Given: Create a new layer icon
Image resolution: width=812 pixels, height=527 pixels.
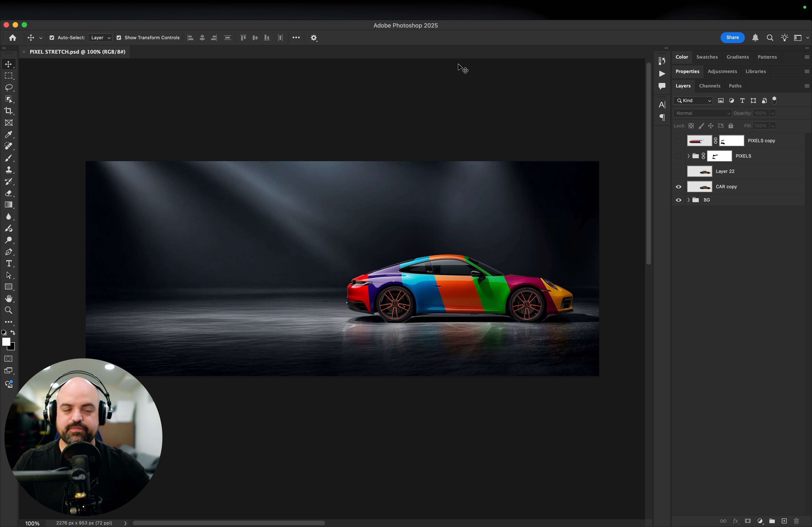Looking at the screenshot, I should click(x=784, y=521).
